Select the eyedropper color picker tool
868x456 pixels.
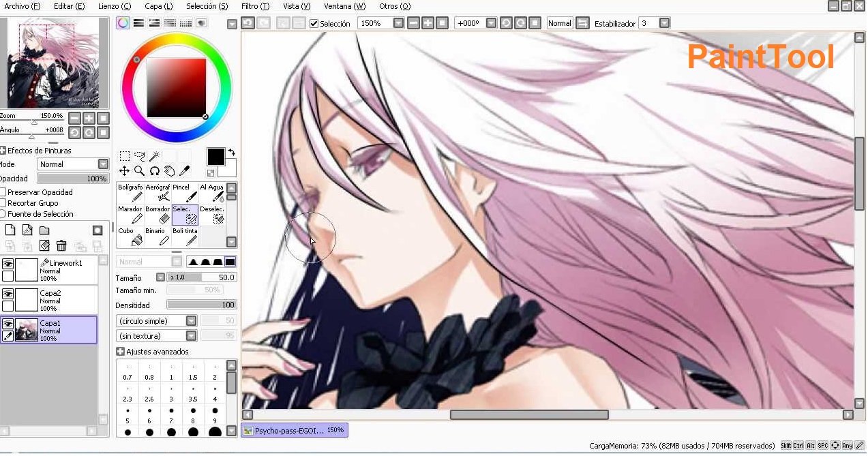tap(184, 170)
